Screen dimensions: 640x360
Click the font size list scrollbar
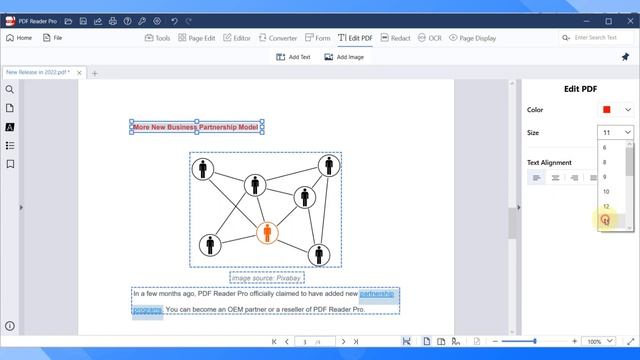pos(629,162)
